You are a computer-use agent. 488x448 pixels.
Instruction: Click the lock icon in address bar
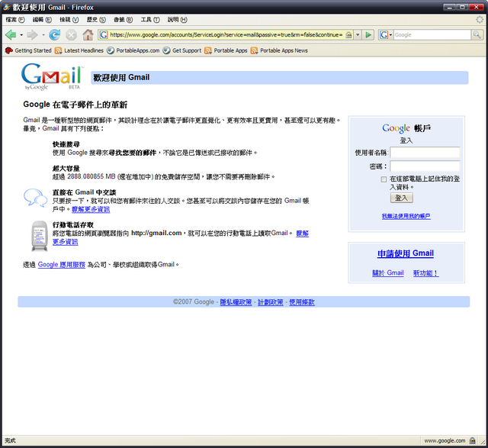(349, 34)
